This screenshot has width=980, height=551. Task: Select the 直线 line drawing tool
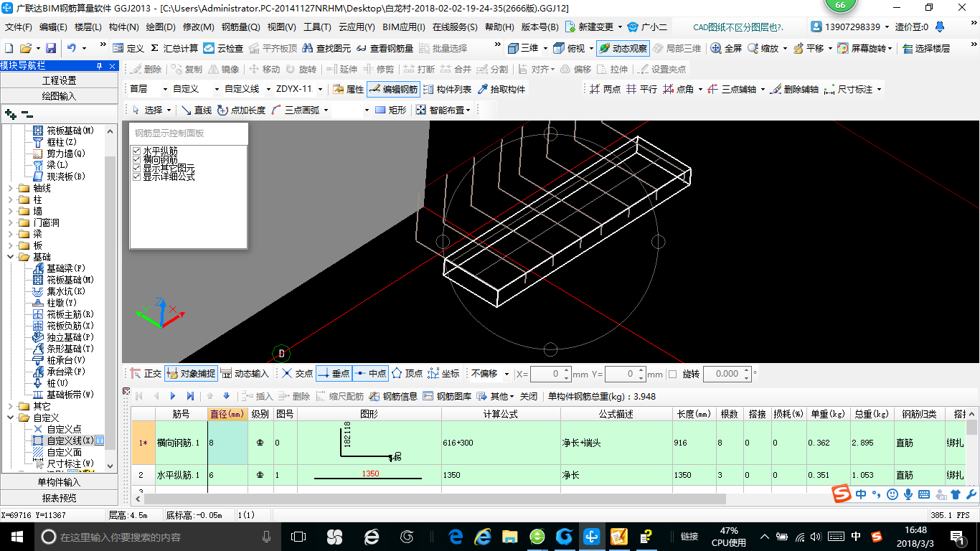pos(197,110)
